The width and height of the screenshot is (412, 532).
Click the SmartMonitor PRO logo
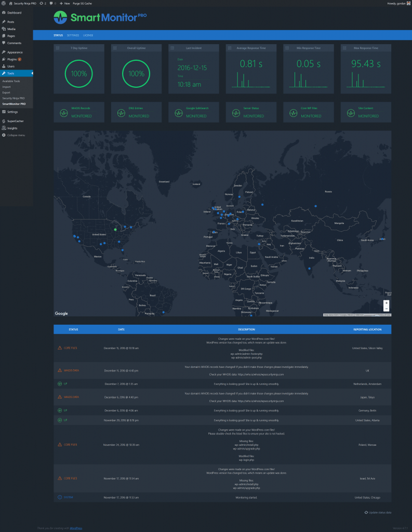point(100,17)
